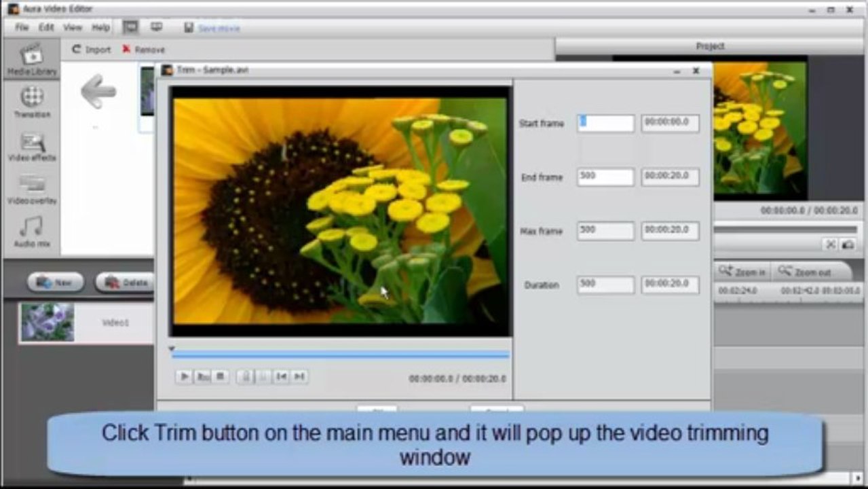Stop playback in Trim window
The width and height of the screenshot is (868, 489).
221,376
